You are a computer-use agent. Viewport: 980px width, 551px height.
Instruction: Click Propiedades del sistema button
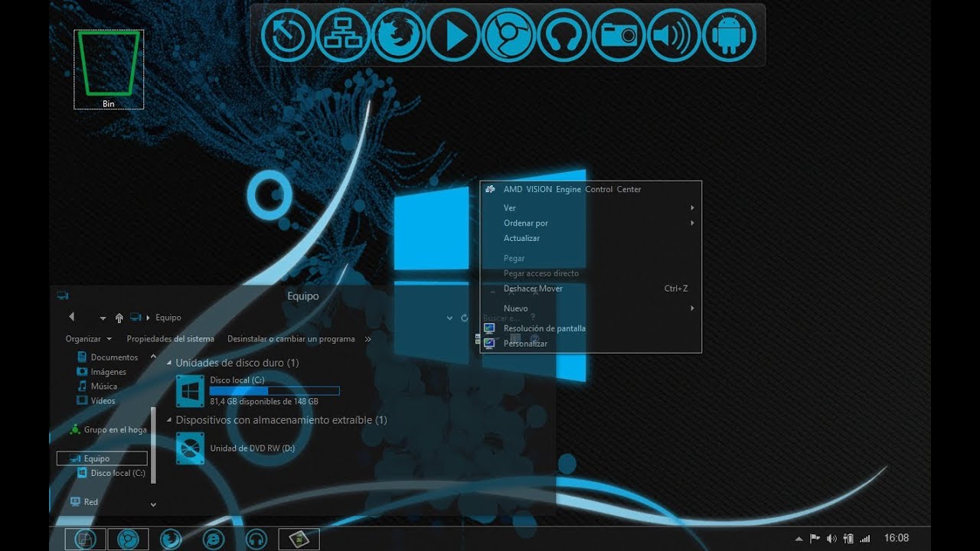171,339
